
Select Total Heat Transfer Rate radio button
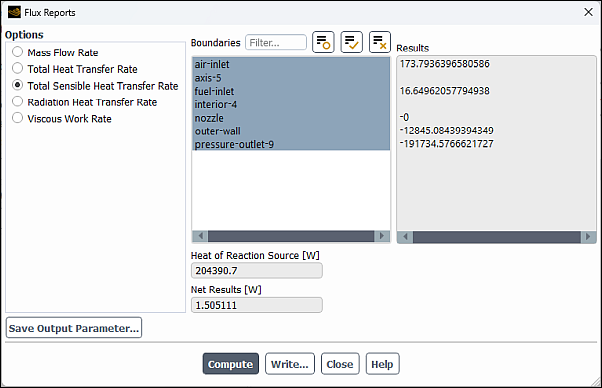point(18,68)
